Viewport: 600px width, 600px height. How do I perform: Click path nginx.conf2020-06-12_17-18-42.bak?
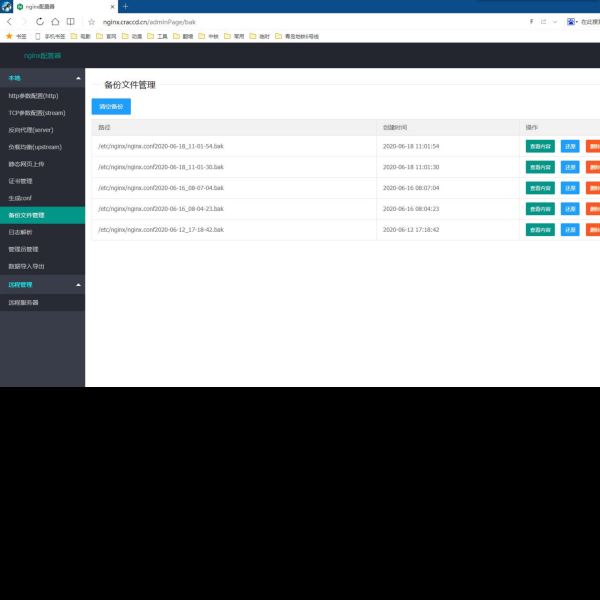coord(161,230)
